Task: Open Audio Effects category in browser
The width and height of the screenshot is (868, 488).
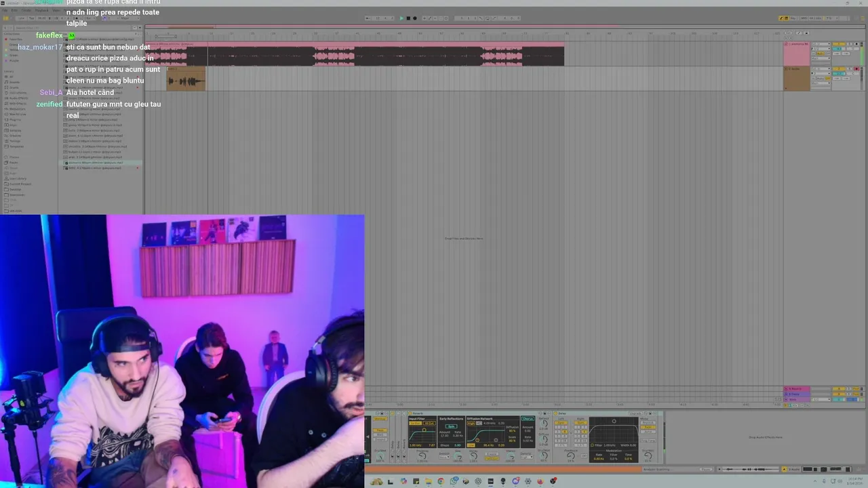Action: 16,98
